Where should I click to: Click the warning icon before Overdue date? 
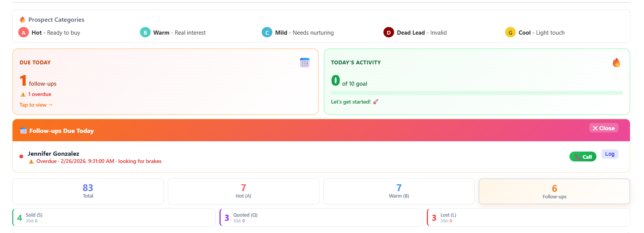(31, 161)
